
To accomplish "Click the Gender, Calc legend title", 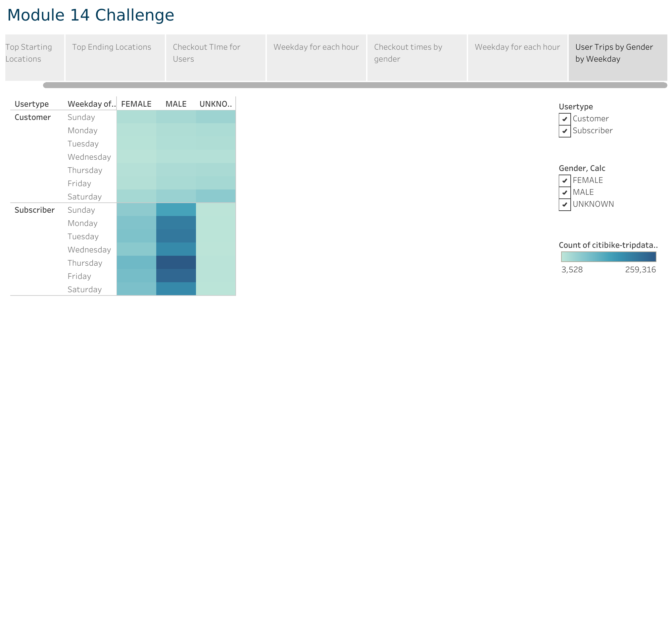I will (x=582, y=168).
